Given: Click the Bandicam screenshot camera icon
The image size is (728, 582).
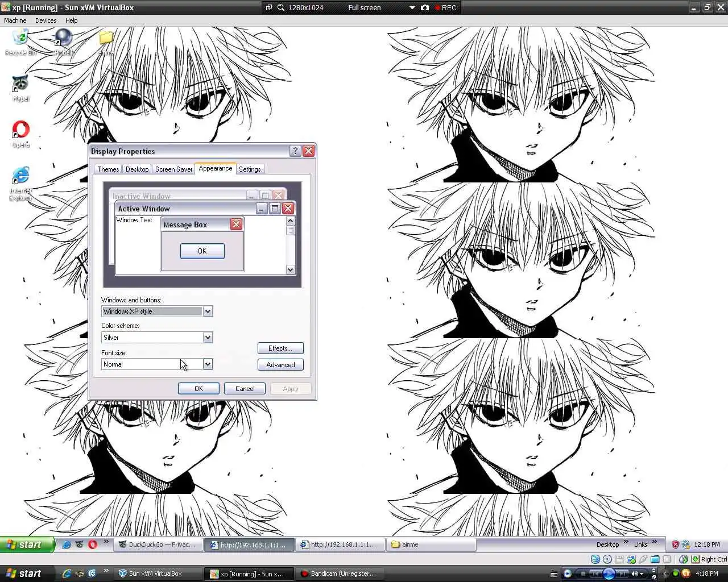Looking at the screenshot, I should (x=425, y=7).
